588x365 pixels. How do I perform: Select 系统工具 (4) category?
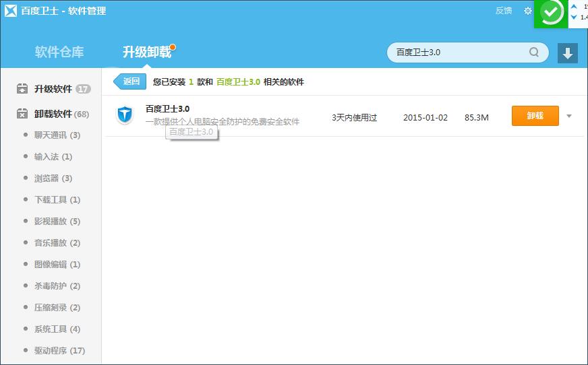(x=57, y=329)
